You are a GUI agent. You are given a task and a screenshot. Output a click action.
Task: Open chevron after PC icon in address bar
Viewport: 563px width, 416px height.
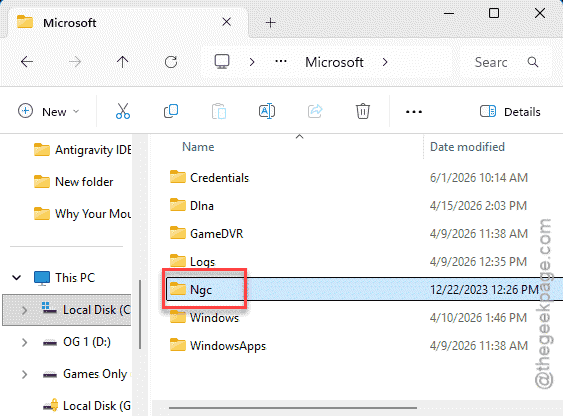click(x=252, y=62)
